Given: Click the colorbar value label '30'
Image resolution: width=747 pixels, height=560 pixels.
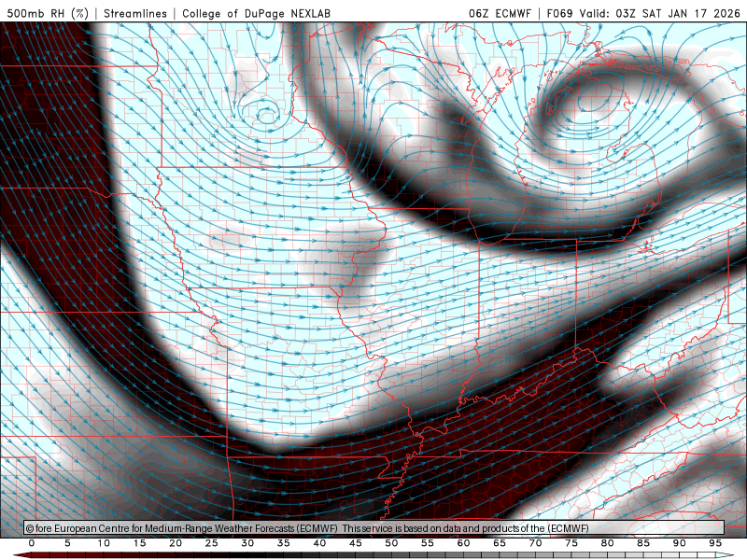Looking at the screenshot, I should 247,543.
